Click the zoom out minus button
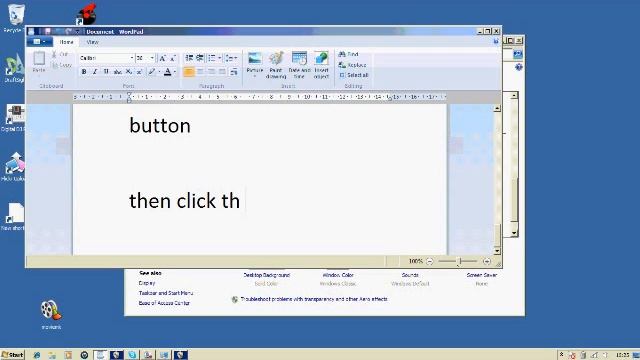The height and width of the screenshot is (360, 640). coord(430,261)
